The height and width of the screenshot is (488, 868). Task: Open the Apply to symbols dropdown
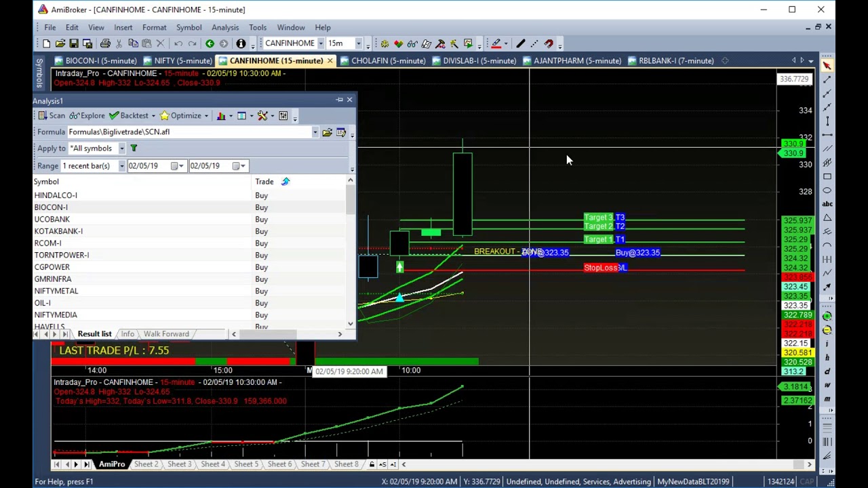[122, 148]
